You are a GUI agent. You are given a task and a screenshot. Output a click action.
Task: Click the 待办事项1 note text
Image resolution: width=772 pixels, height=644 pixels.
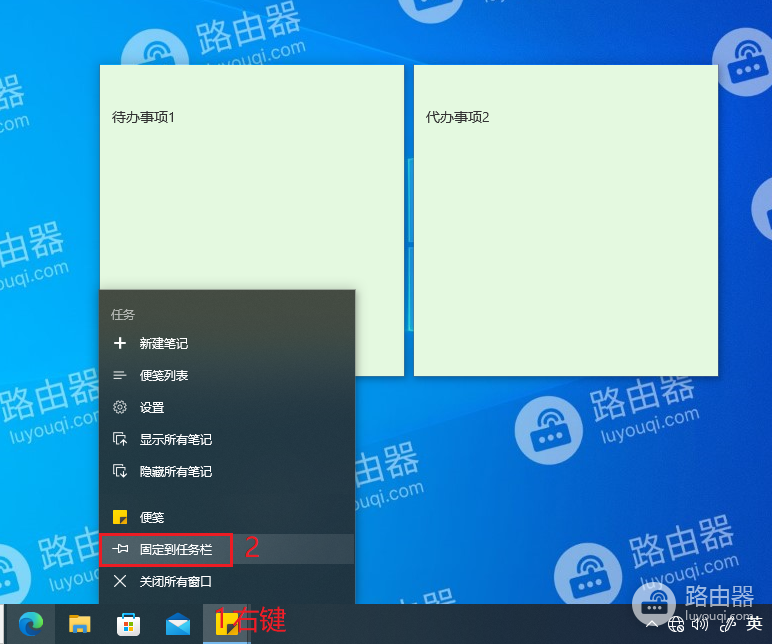coord(143,117)
